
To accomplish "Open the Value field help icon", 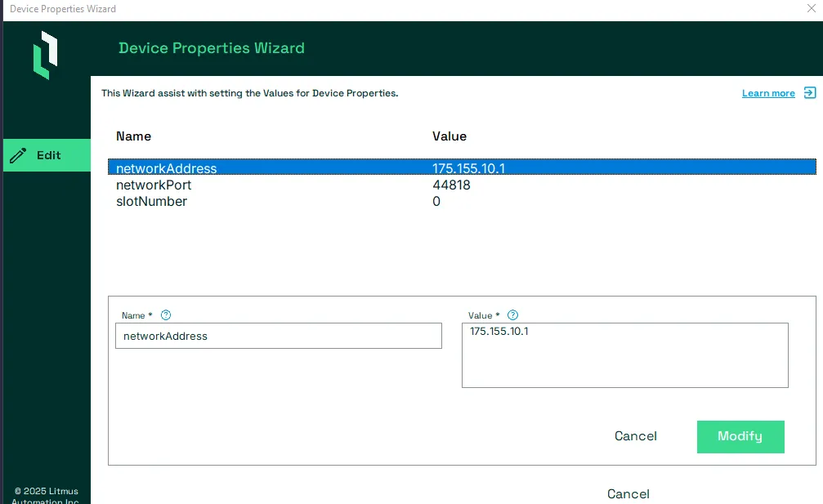I will 512,314.
